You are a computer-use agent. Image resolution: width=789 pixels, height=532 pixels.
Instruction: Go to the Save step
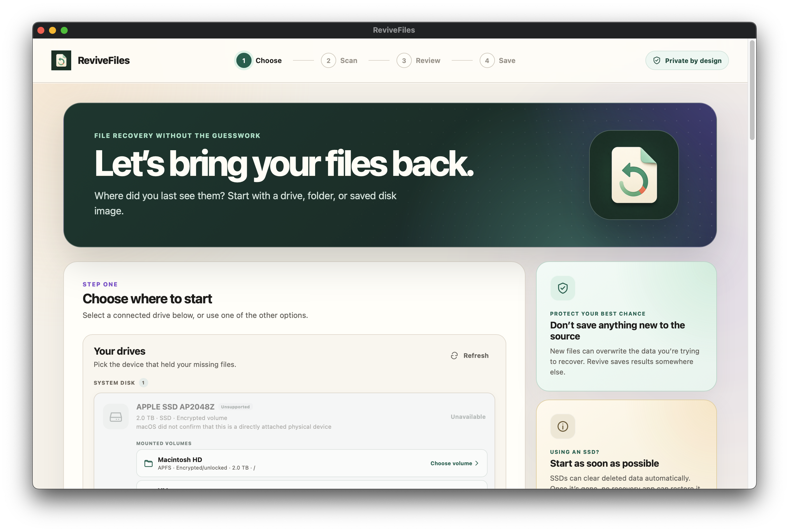click(497, 60)
